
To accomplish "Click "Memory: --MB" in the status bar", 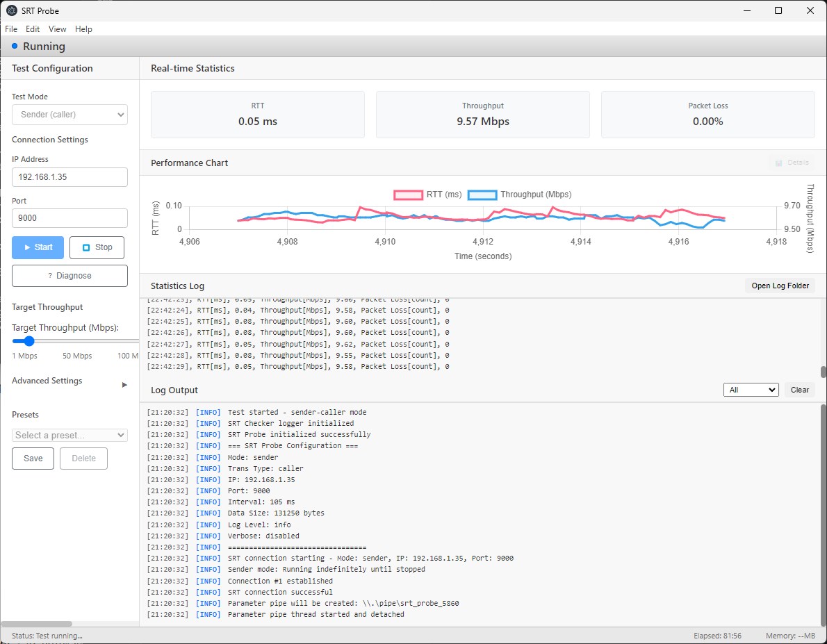I will click(x=791, y=636).
